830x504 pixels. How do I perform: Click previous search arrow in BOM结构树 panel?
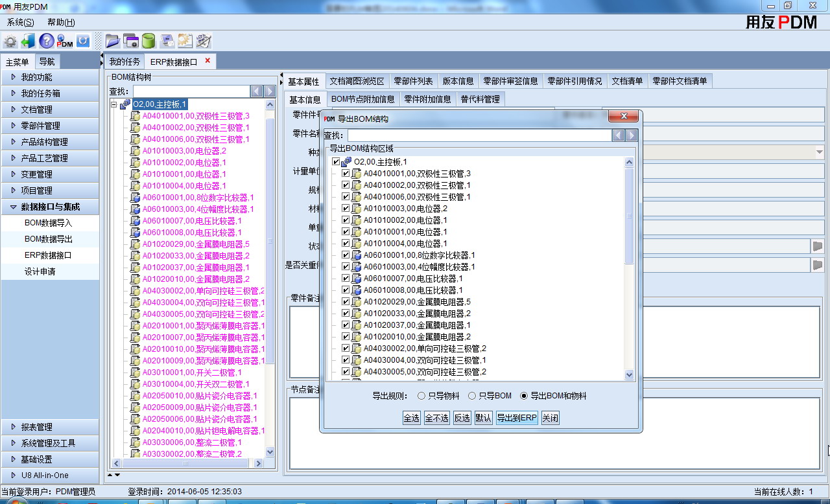click(256, 92)
